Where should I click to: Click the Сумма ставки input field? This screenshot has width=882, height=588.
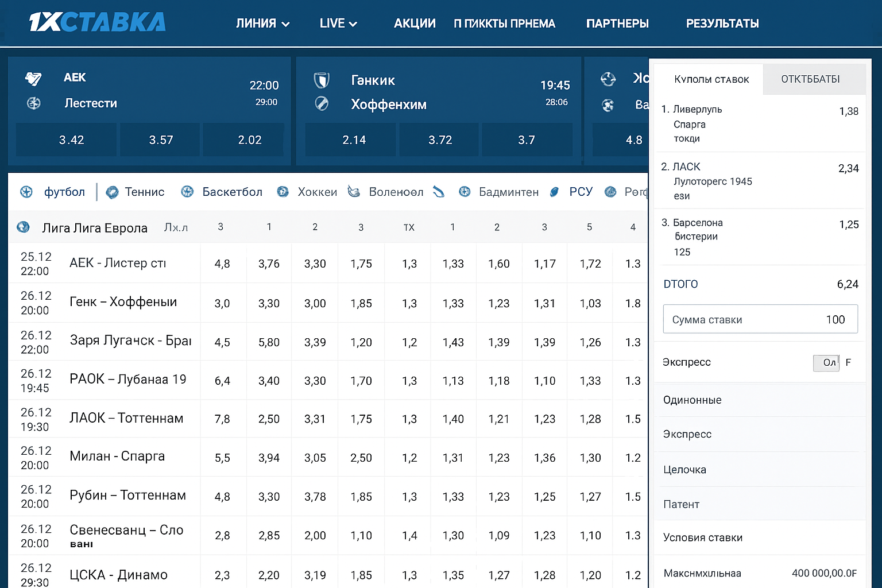tap(760, 319)
